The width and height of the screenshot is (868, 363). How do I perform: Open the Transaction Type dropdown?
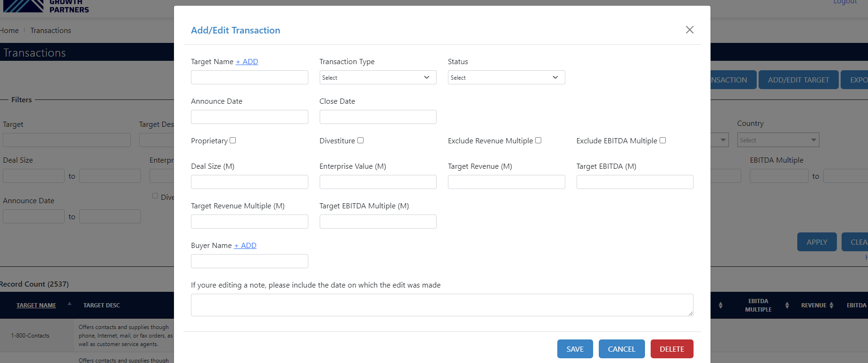click(378, 77)
